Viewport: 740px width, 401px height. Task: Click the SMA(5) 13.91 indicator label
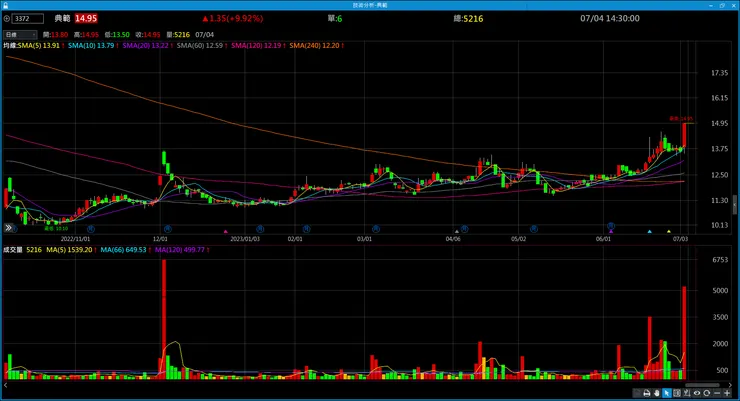(39, 46)
